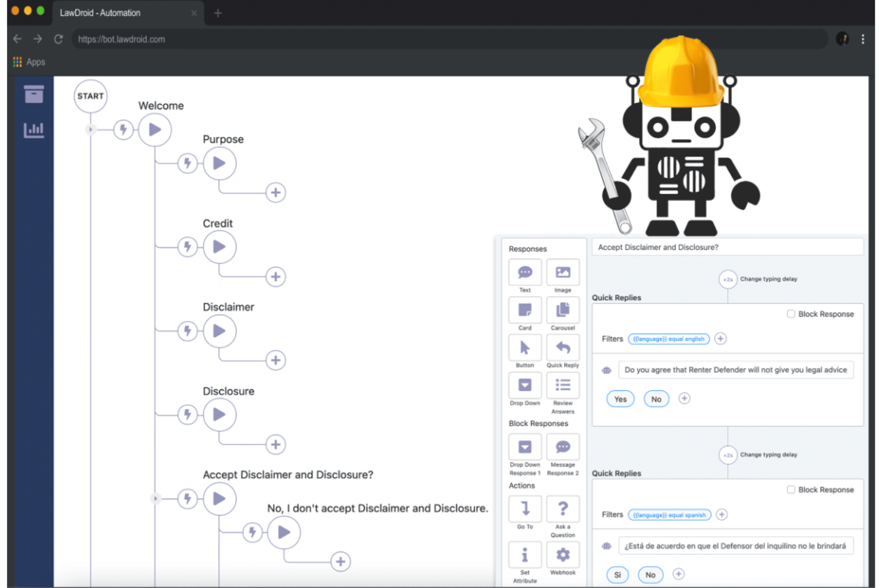Add a Button response
The width and height of the screenshot is (882, 588).
click(524, 348)
